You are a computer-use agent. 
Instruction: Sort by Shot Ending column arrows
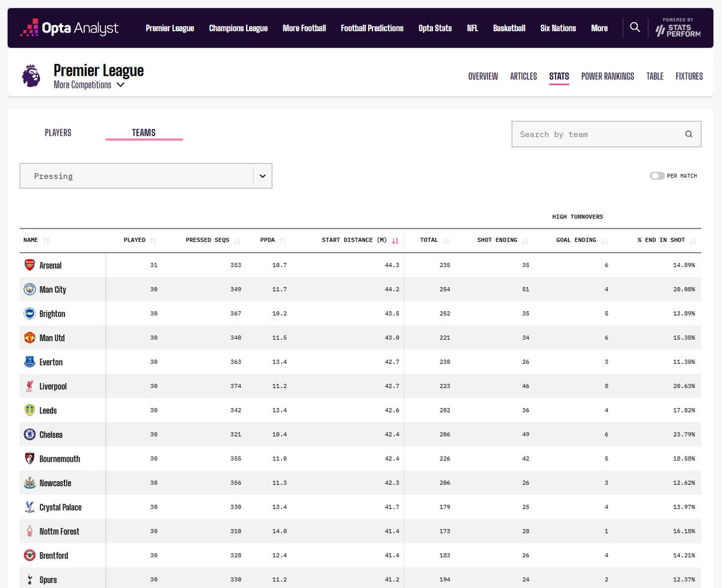(525, 240)
